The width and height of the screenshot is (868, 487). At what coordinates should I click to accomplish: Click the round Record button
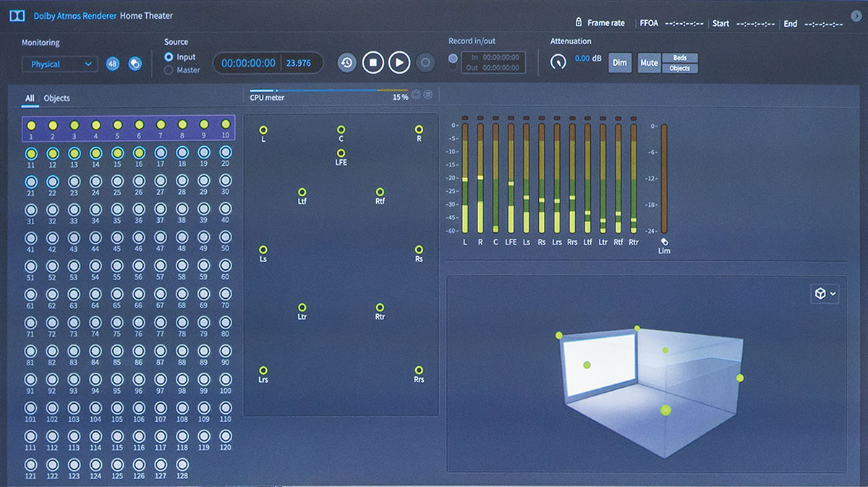(x=425, y=63)
